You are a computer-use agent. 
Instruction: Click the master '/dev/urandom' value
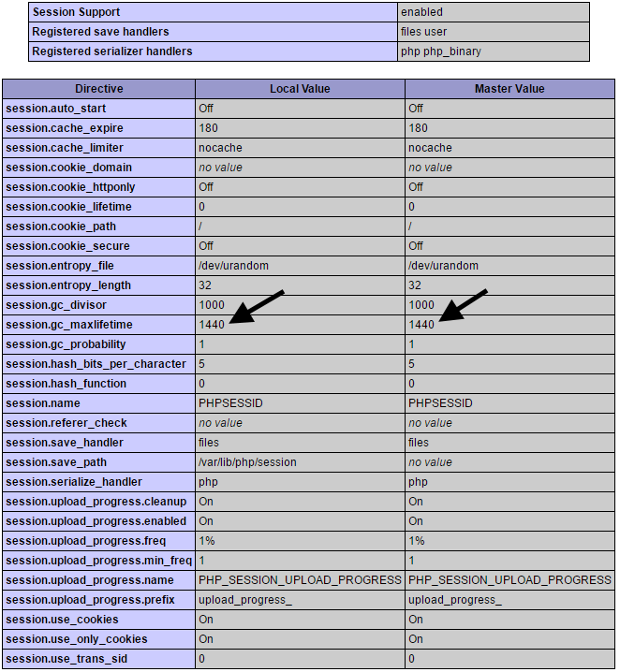pyautogui.click(x=443, y=266)
